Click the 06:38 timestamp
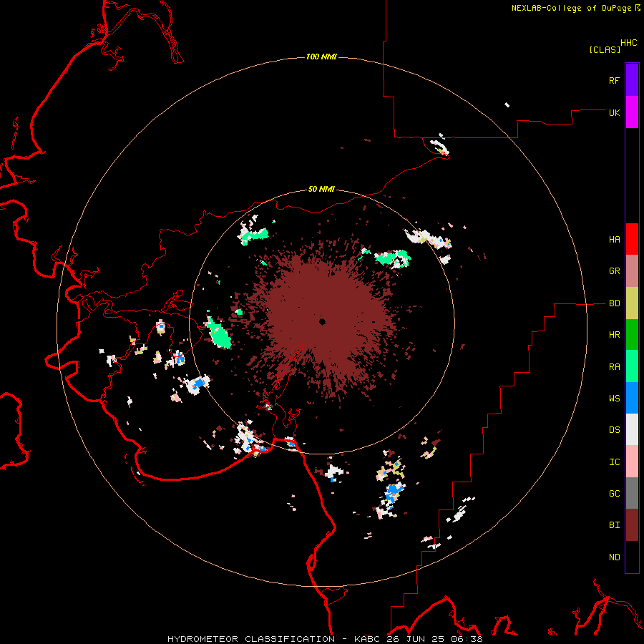 [x=469, y=639]
